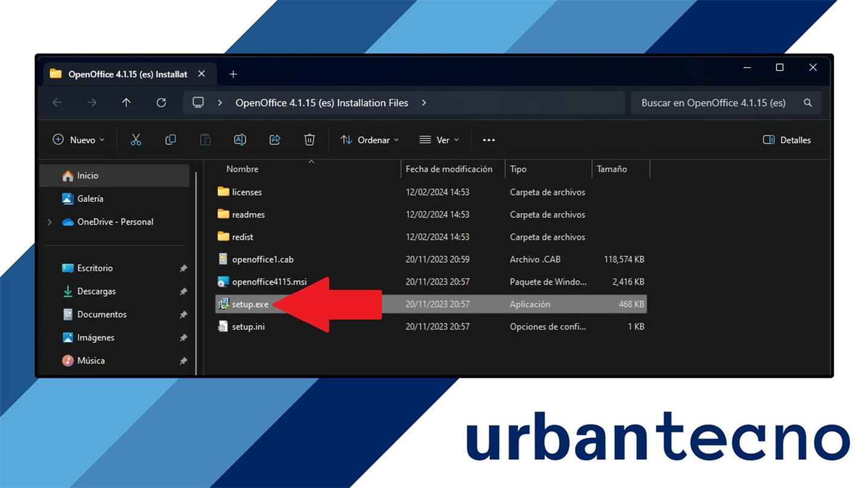Click the Share icon in toolbar

click(275, 140)
